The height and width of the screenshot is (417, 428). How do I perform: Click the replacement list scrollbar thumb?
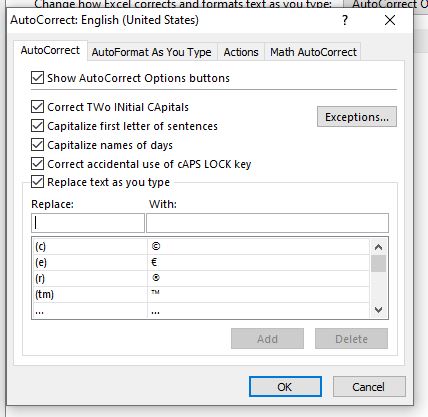coord(378,264)
